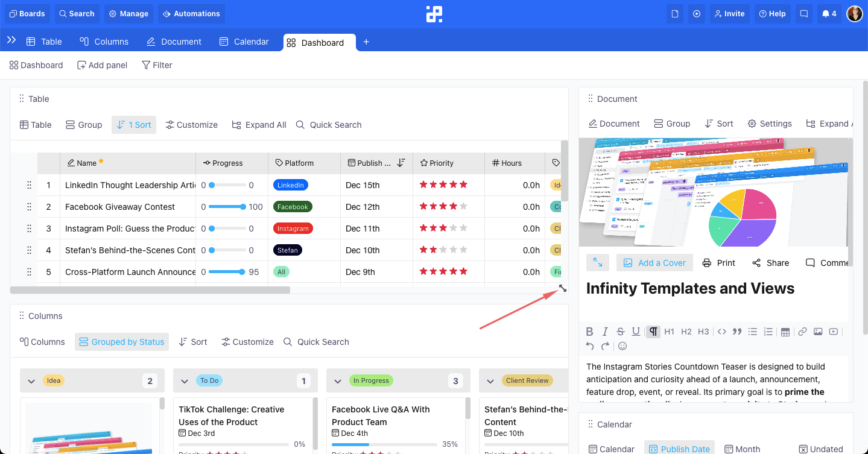Click the insert image icon in document toolbar
Screen dimensions: 868x454
(818, 331)
